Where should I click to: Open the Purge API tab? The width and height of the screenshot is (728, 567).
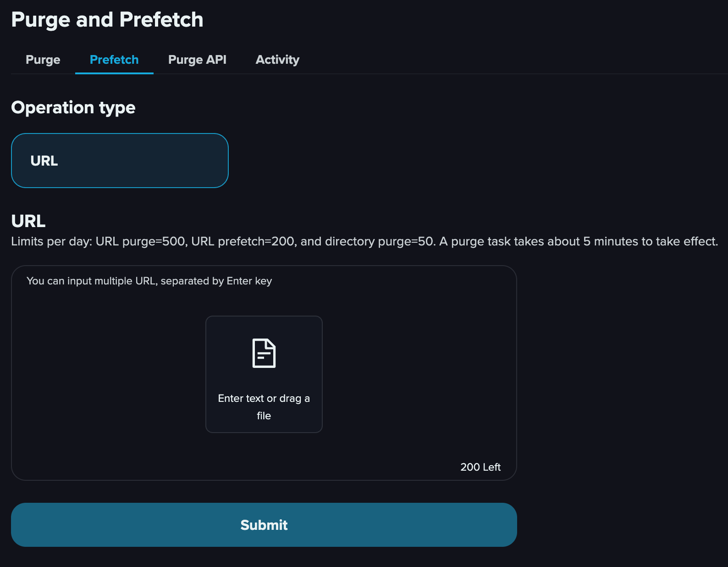(x=197, y=60)
